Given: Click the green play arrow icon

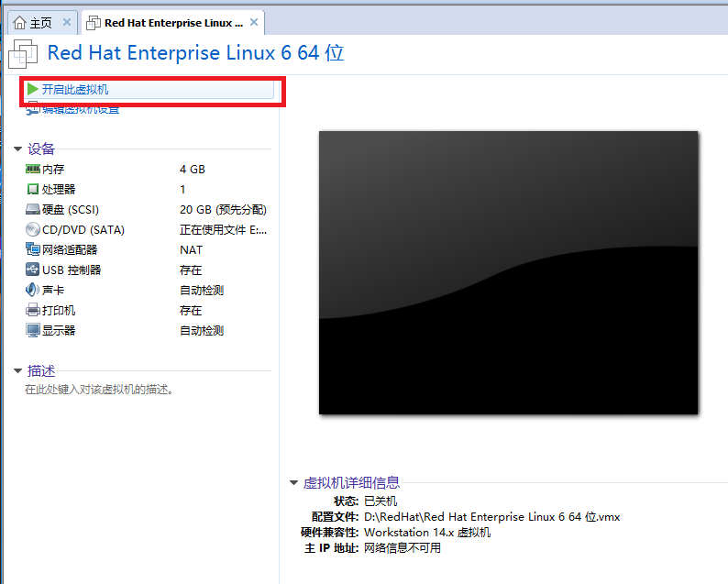Looking at the screenshot, I should pos(32,89).
